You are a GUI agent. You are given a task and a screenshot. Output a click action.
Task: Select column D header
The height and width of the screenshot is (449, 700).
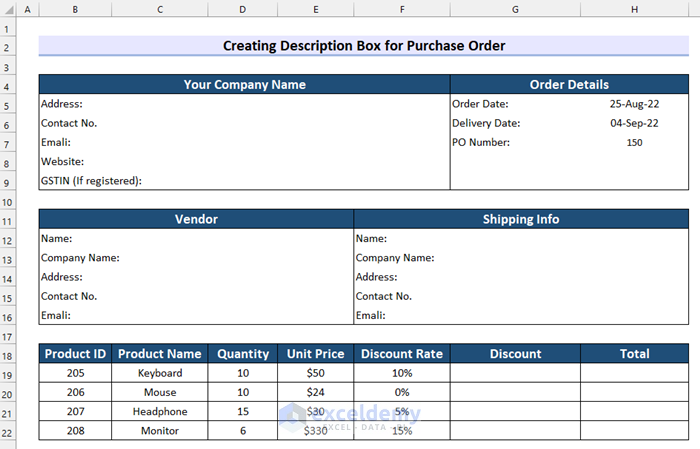242,9
